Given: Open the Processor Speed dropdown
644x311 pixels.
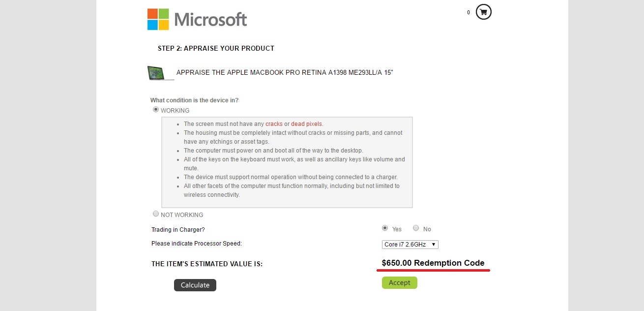Looking at the screenshot, I should pos(410,245).
